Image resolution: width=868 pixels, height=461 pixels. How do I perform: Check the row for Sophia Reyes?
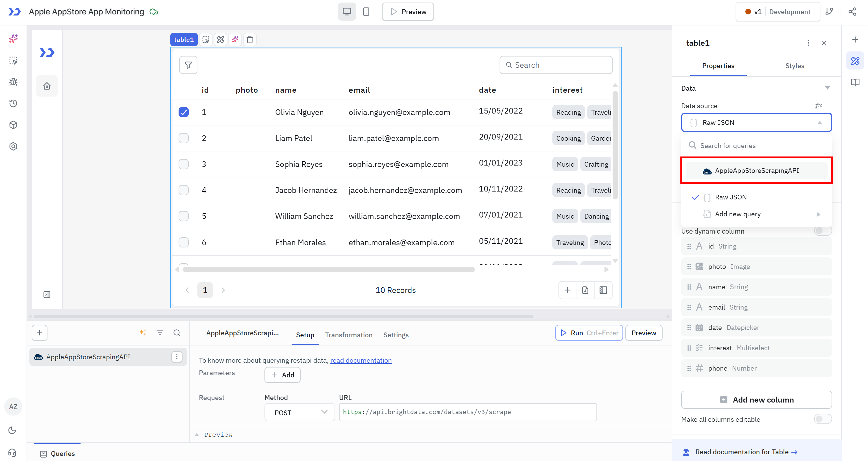click(x=184, y=164)
